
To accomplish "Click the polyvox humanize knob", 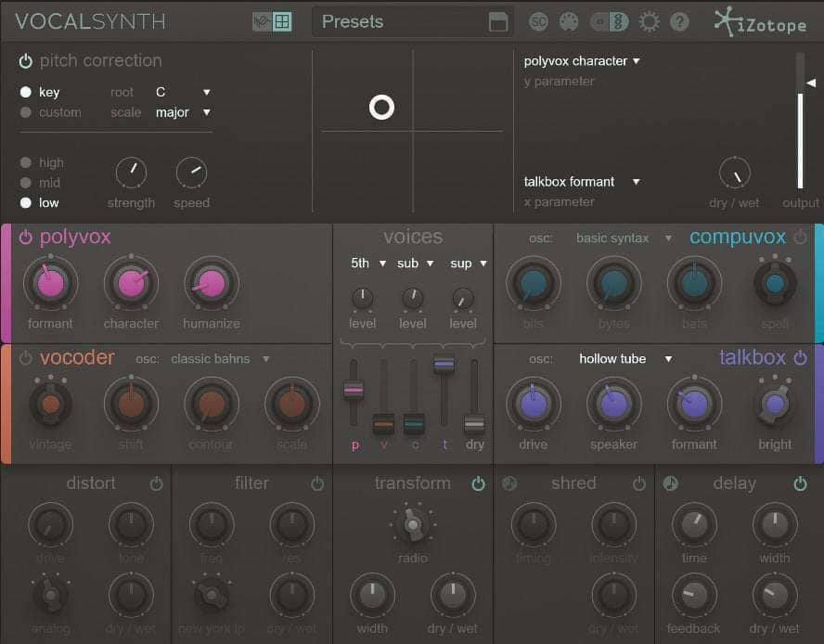I will pos(212,283).
